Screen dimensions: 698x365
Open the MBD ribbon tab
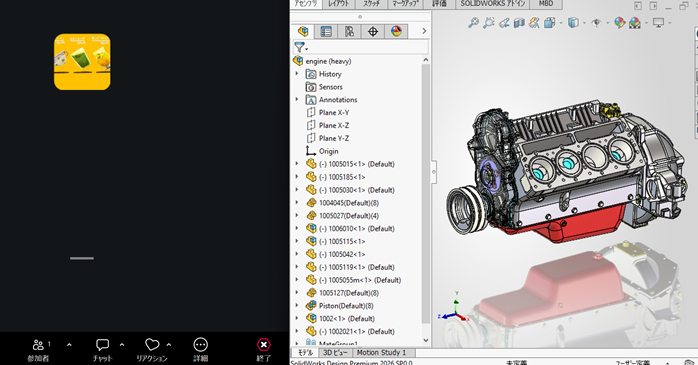point(546,4)
